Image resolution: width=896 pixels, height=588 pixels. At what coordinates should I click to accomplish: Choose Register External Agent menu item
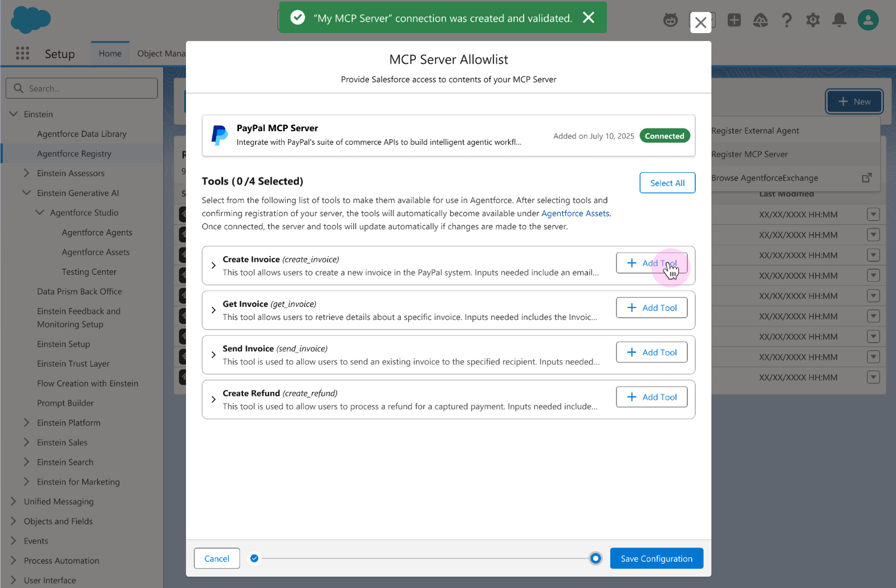[755, 131]
